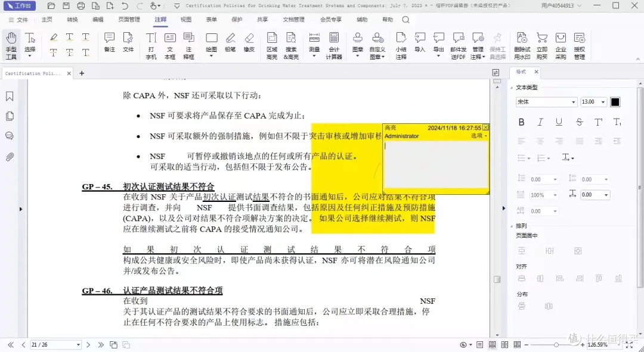
Task: Open the Attachments side panel
Action: (x=10, y=157)
